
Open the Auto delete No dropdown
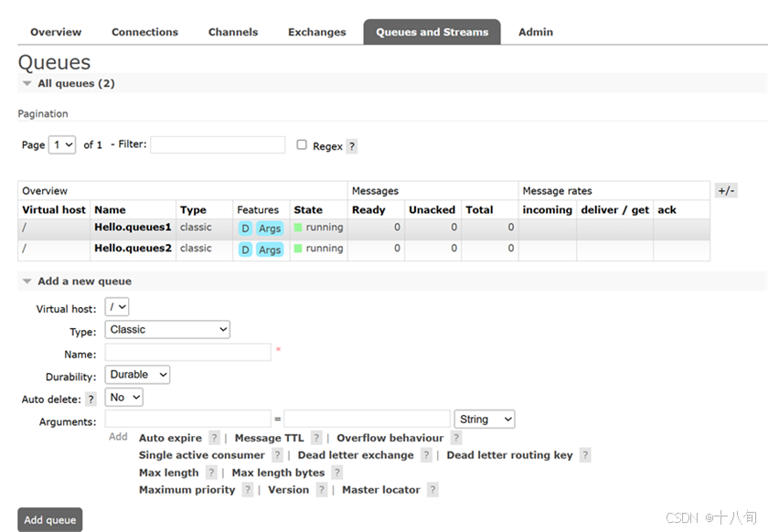click(x=124, y=398)
